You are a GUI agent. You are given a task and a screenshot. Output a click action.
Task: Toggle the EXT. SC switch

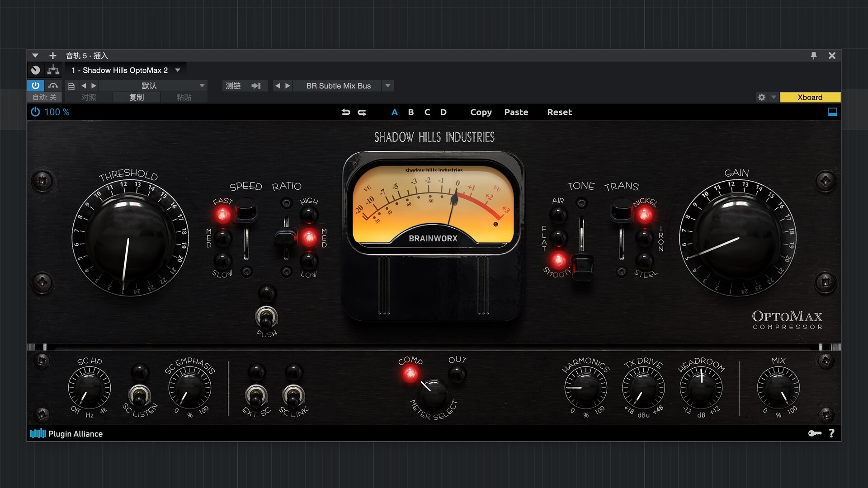[x=256, y=395]
